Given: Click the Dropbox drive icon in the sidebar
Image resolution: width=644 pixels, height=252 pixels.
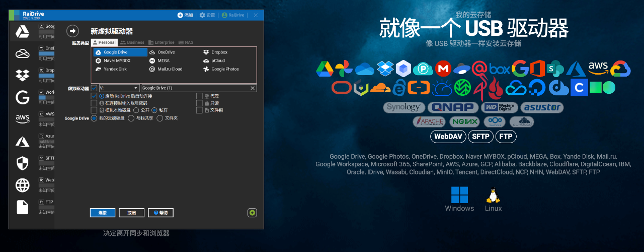Looking at the screenshot, I should click(22, 75).
